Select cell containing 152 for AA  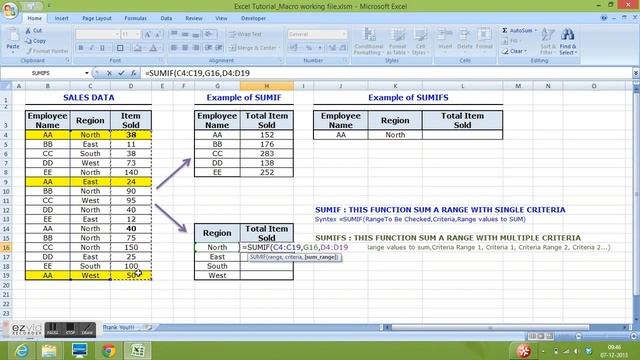point(267,135)
